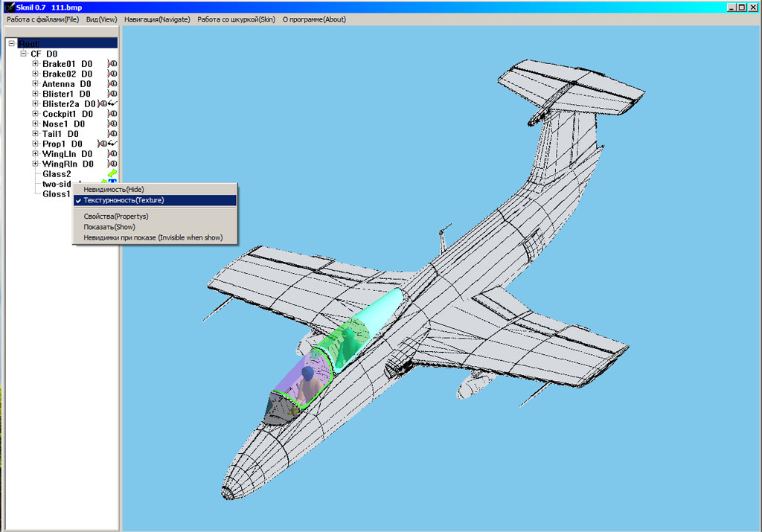762x532 pixels.
Task: Expand the WingRIn D0 node
Action: click(x=35, y=164)
